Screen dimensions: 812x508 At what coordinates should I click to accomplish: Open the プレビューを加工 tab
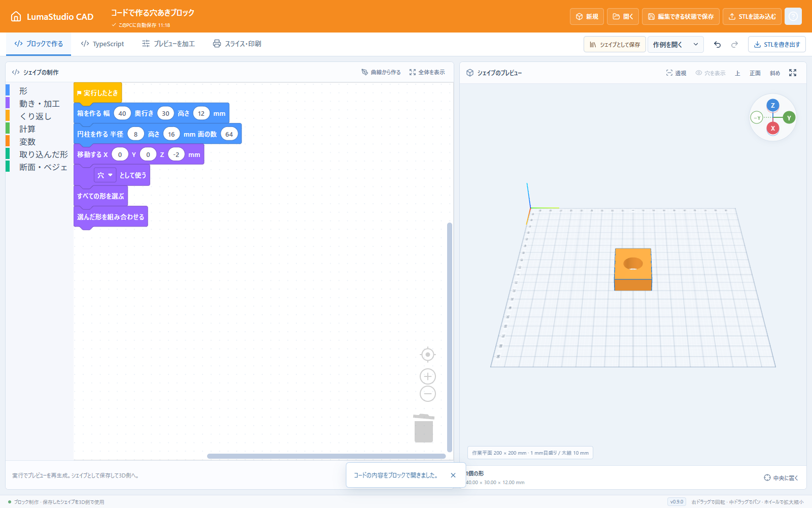pos(168,44)
